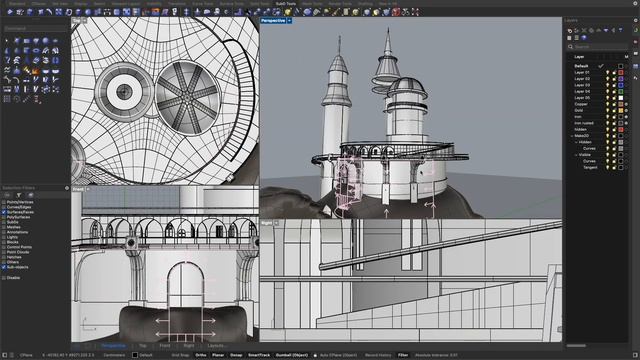Click the Filter button in status bar

tap(403, 355)
